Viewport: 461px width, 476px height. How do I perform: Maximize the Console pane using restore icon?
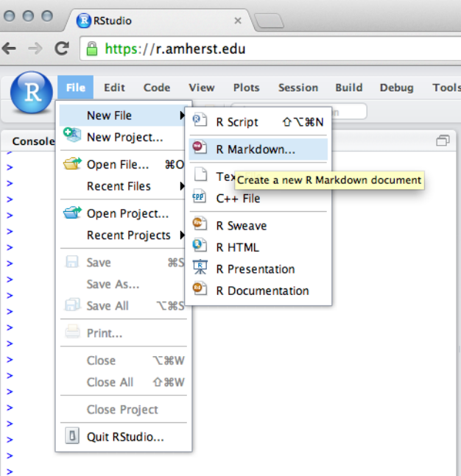tap(443, 141)
